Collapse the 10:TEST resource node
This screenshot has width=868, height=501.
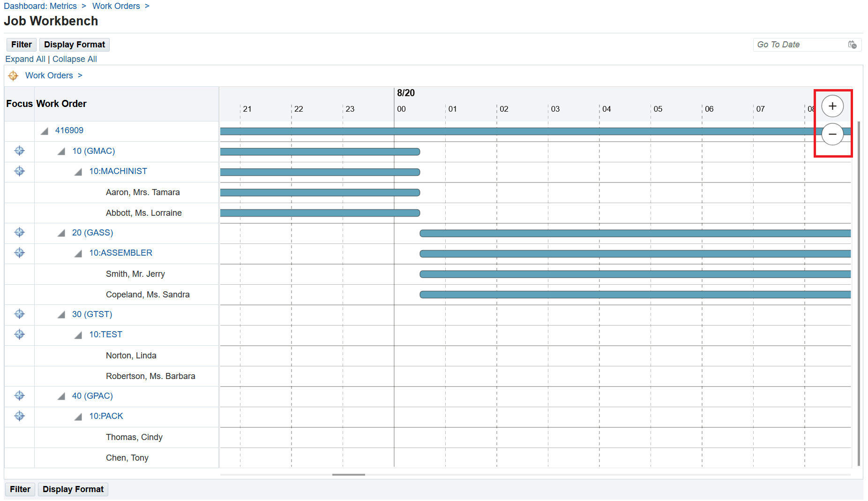click(78, 335)
